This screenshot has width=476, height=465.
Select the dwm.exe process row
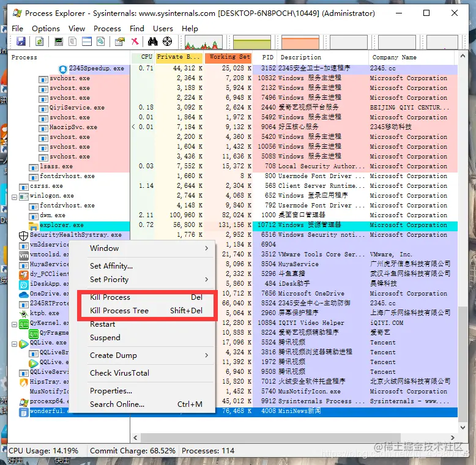click(x=233, y=215)
